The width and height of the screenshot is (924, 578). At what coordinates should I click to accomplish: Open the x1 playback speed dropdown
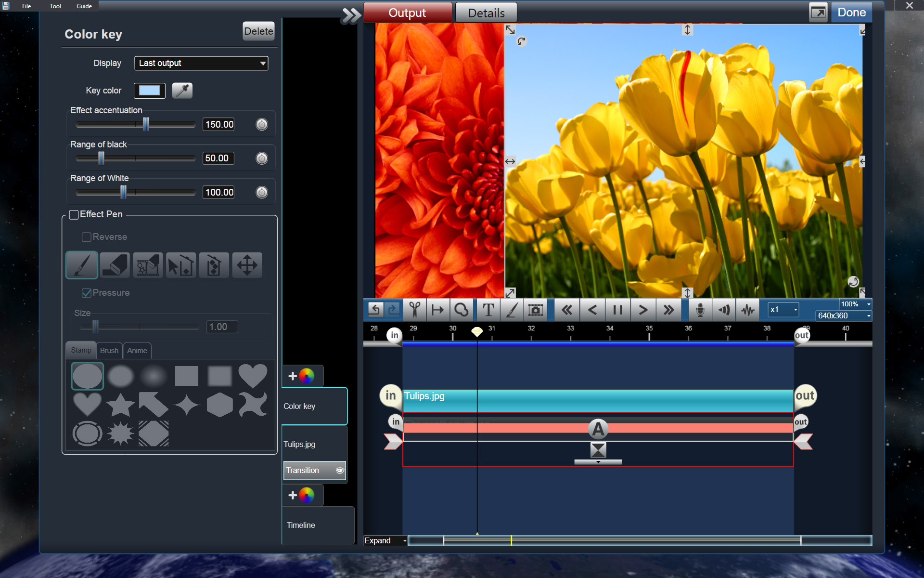(x=783, y=310)
